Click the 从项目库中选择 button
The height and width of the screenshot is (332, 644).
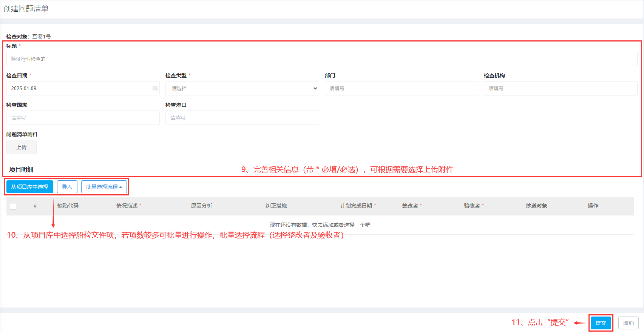[30, 187]
